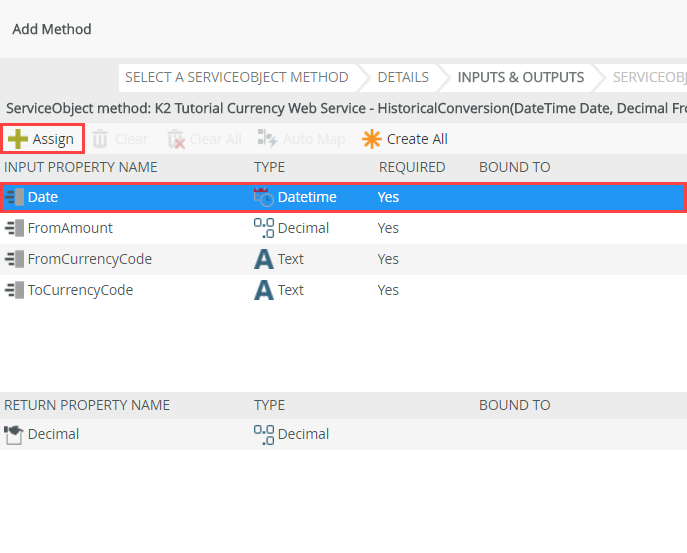Click the green plus Assign icon
This screenshot has width=687, height=553.
[18, 139]
